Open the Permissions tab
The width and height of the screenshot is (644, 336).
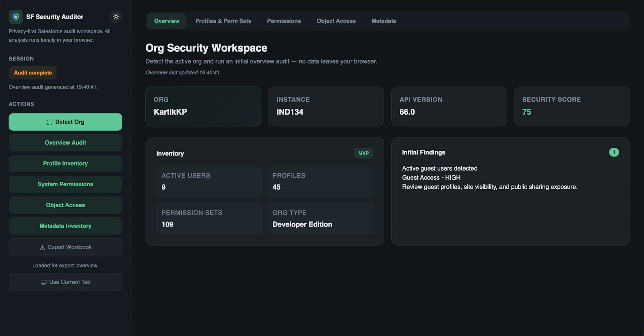[x=284, y=21]
